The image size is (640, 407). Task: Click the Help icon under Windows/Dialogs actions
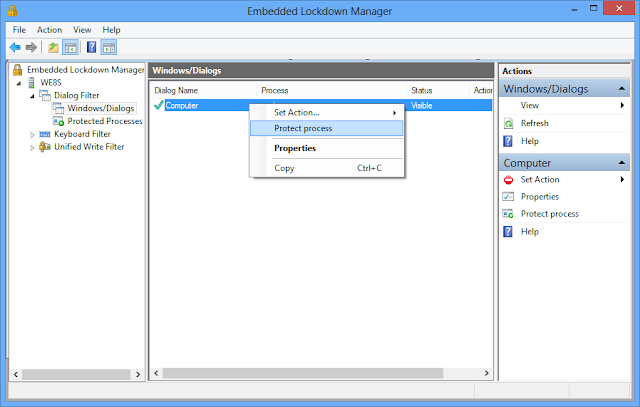click(x=508, y=141)
